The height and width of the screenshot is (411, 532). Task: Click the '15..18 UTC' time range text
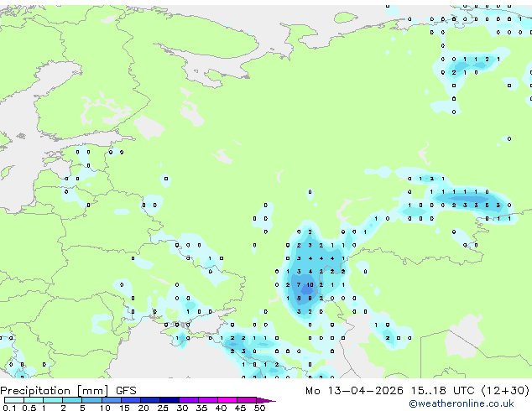442,391
